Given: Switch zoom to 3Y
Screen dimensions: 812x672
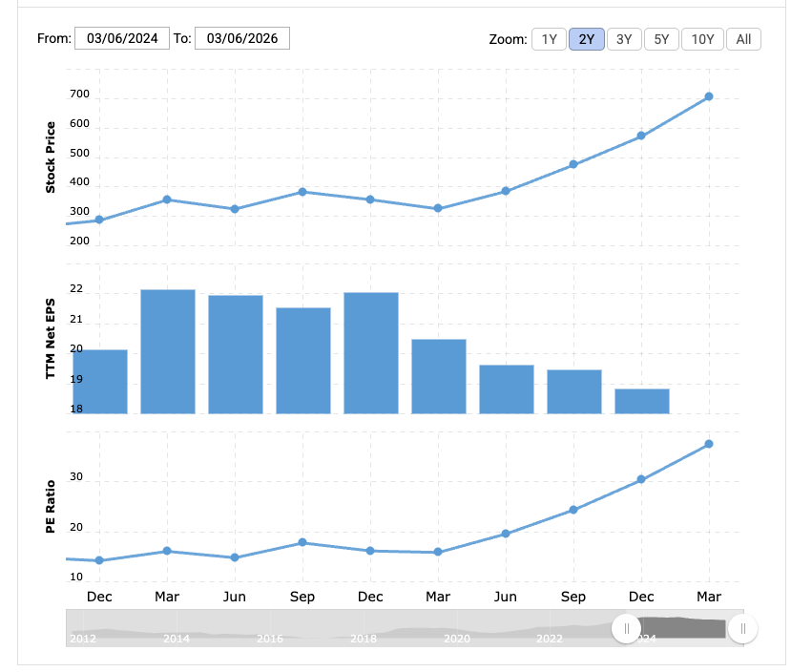Looking at the screenshot, I should (623, 39).
